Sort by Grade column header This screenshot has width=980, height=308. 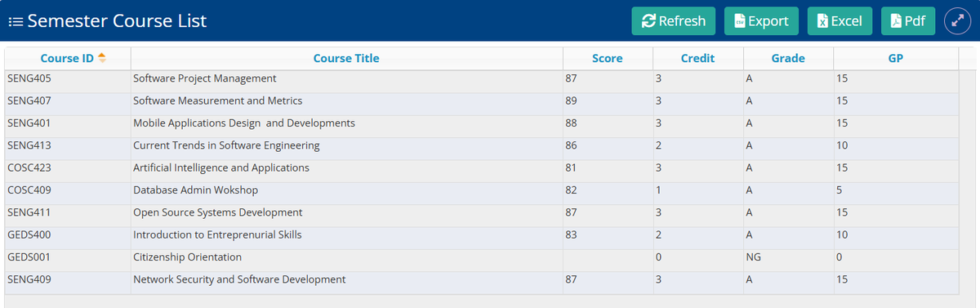[x=788, y=58]
